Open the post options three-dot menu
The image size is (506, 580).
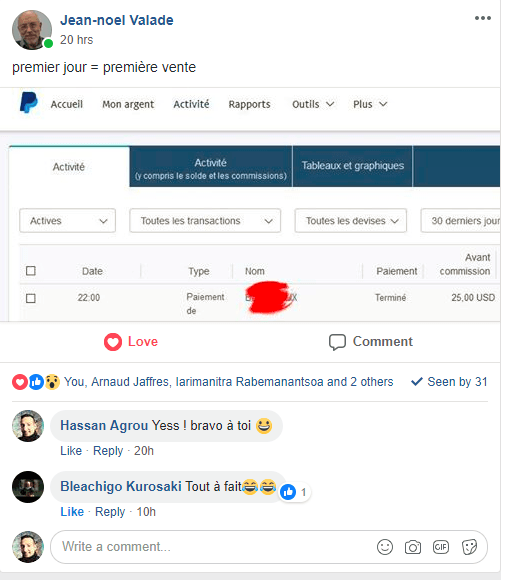coord(483,18)
